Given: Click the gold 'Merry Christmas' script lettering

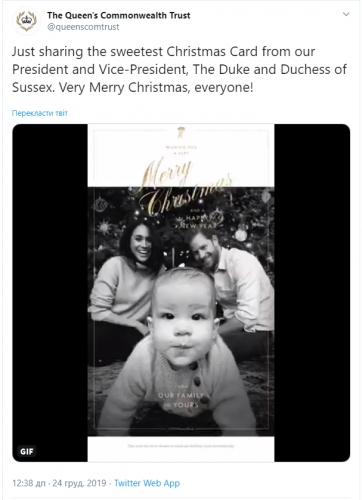Looking at the screenshot, I should click(x=183, y=187).
